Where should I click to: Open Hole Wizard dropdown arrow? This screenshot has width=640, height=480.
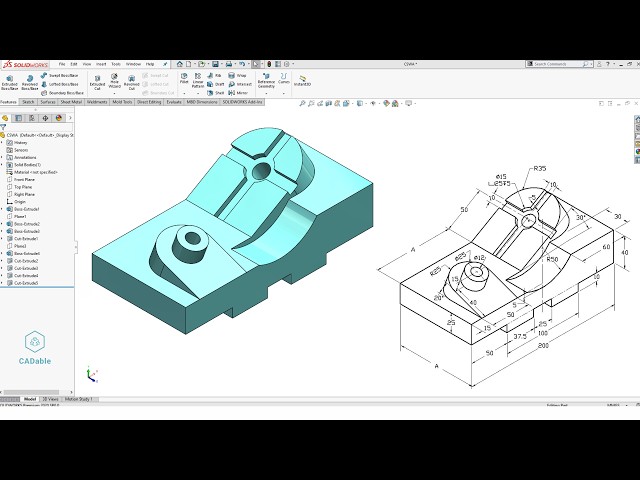tap(114, 93)
